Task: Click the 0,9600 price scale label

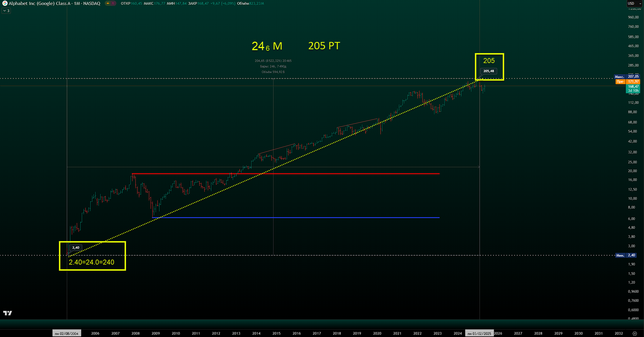Action: (633, 292)
